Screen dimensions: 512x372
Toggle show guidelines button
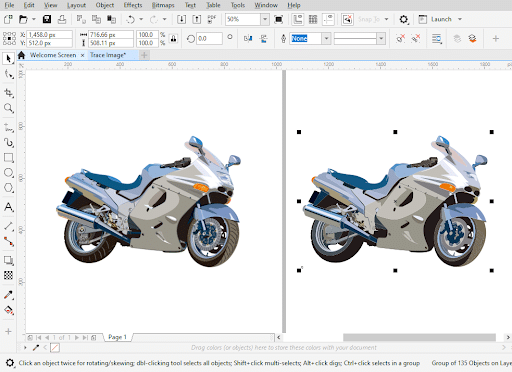328,19
